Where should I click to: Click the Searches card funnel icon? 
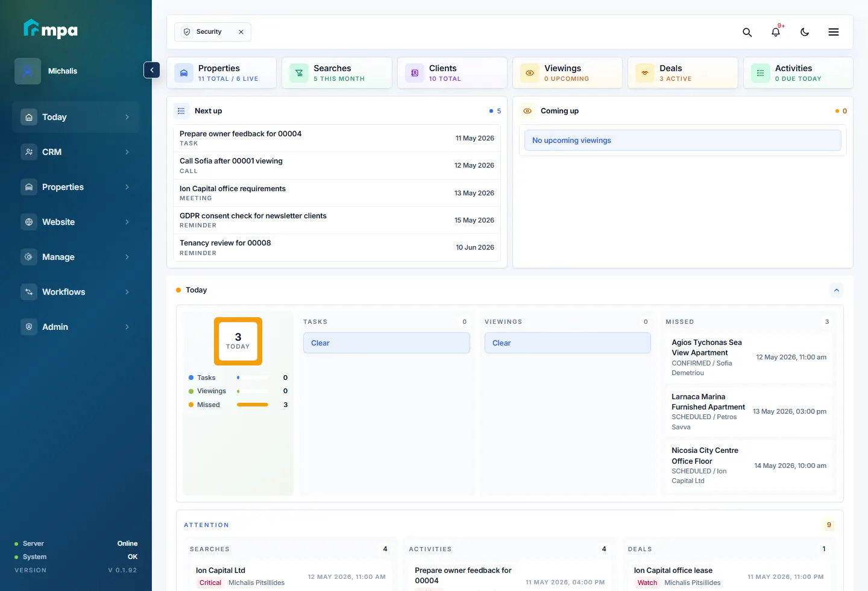pyautogui.click(x=299, y=73)
